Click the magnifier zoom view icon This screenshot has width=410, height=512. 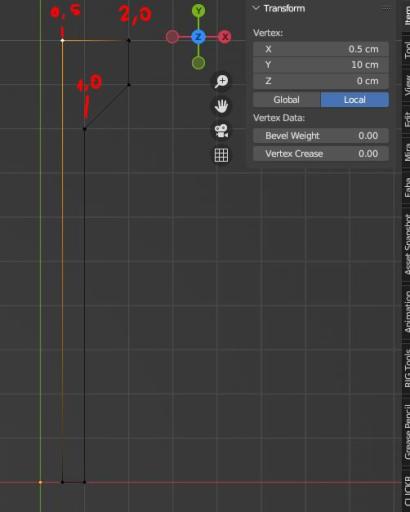point(221,81)
